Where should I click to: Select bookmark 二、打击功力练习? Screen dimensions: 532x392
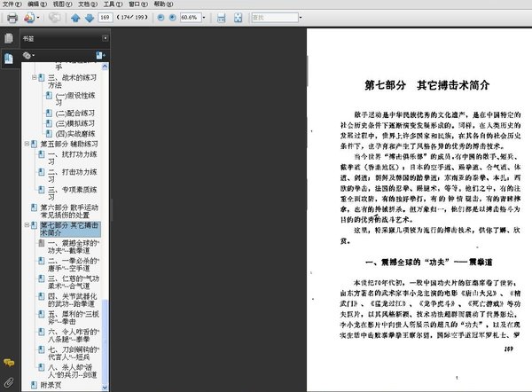[x=73, y=176]
